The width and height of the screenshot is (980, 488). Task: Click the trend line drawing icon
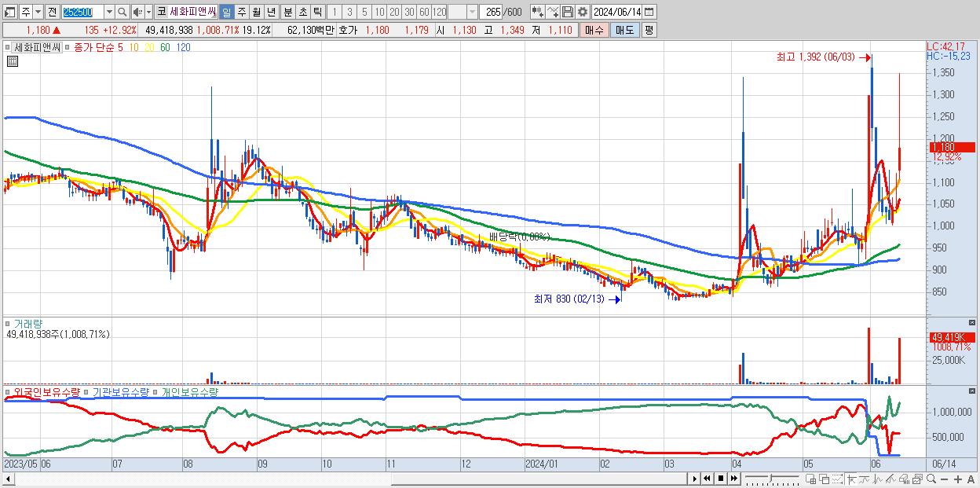point(865,479)
